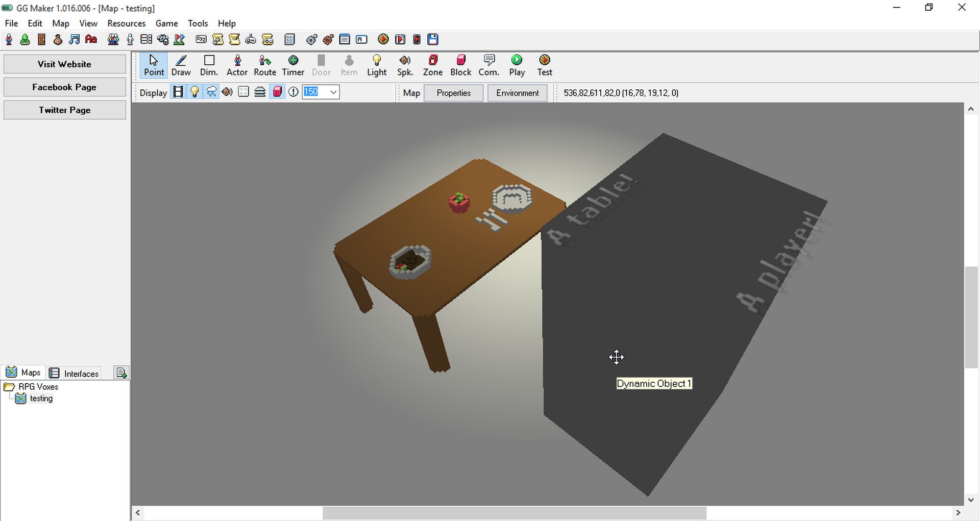Click the map Properties button
Viewport: 980px width, 521px height.
tap(453, 93)
